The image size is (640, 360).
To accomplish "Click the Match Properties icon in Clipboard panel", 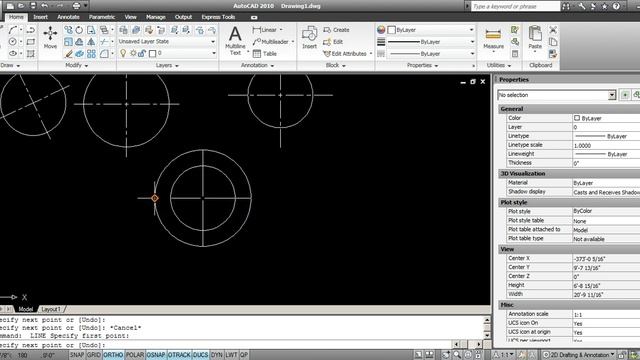I will (x=553, y=53).
